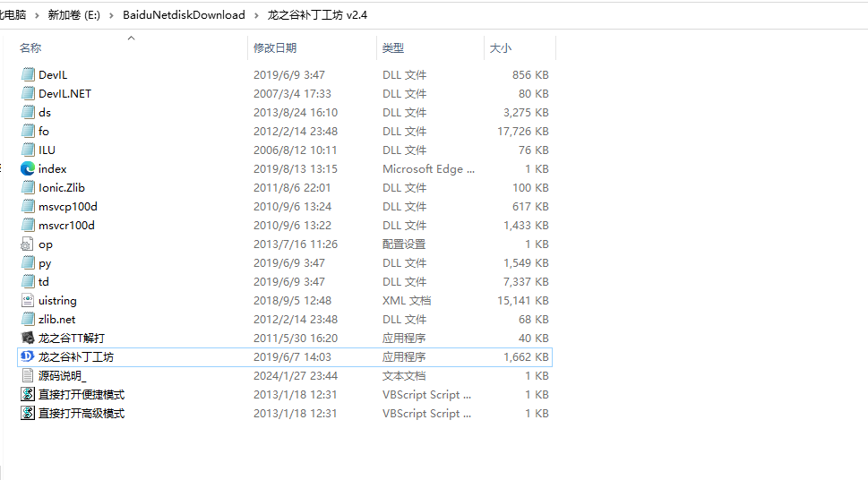
Task: Click the type cell 配置设置
Action: pos(404,244)
